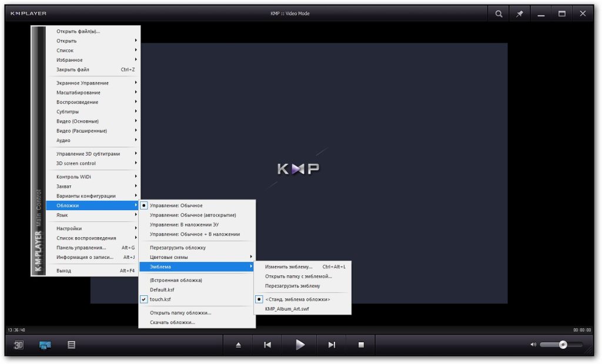Select the checked touch.ksf skin
Screen dimensions: 602x364
[160, 299]
